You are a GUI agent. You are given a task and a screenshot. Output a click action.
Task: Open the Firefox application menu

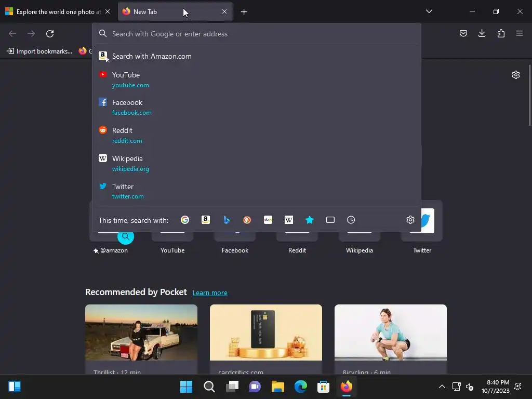[520, 33]
